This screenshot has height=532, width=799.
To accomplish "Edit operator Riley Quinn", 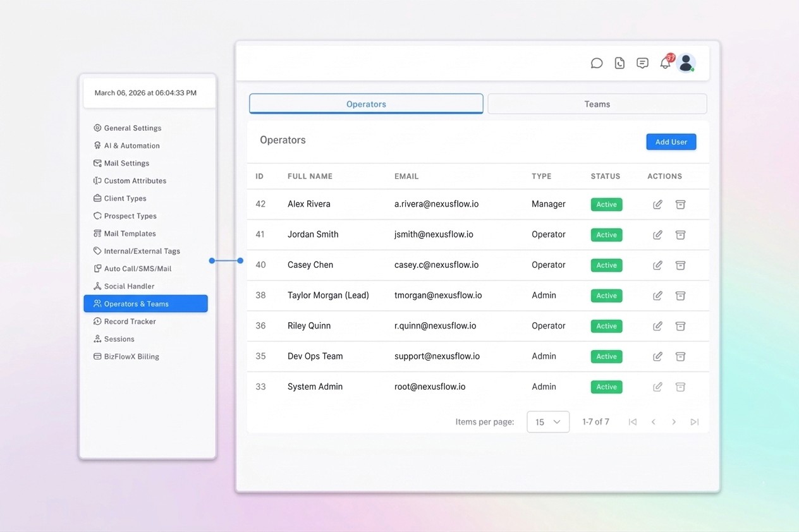I will pos(657,326).
